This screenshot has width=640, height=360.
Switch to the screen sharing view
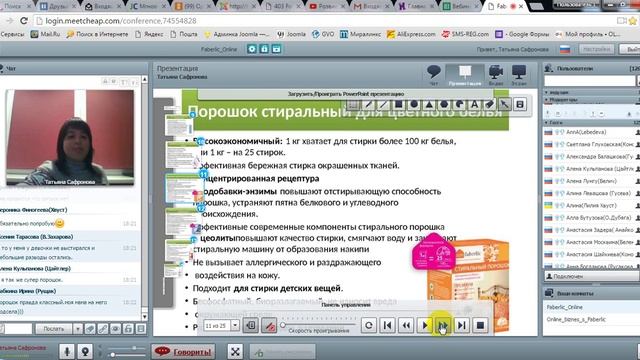point(519,75)
